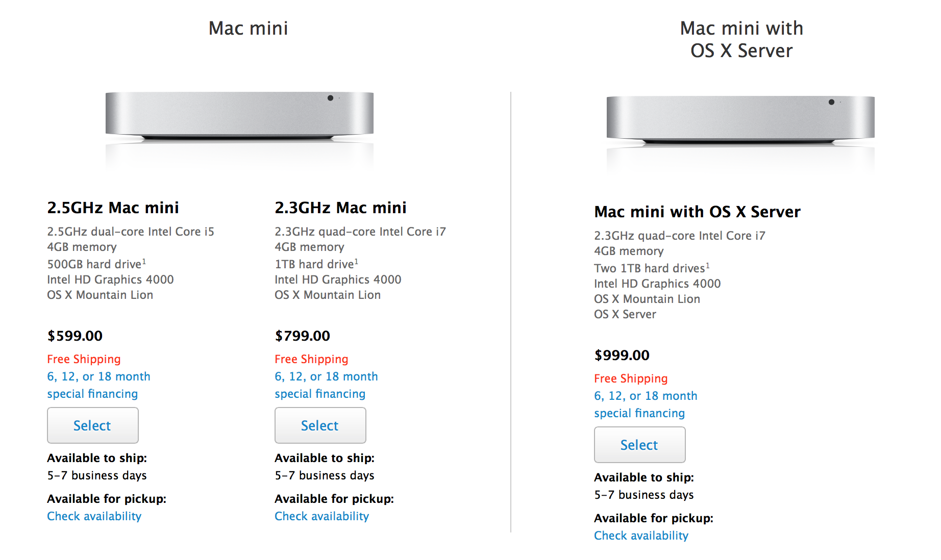
Task: Click the 2.5GHz Mac mini product heading
Action: tap(113, 208)
